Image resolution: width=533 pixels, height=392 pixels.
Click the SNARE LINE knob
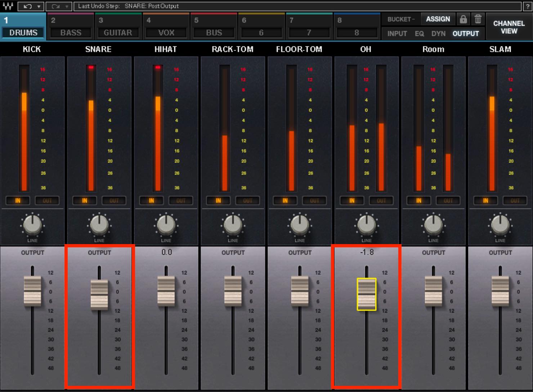(99, 225)
